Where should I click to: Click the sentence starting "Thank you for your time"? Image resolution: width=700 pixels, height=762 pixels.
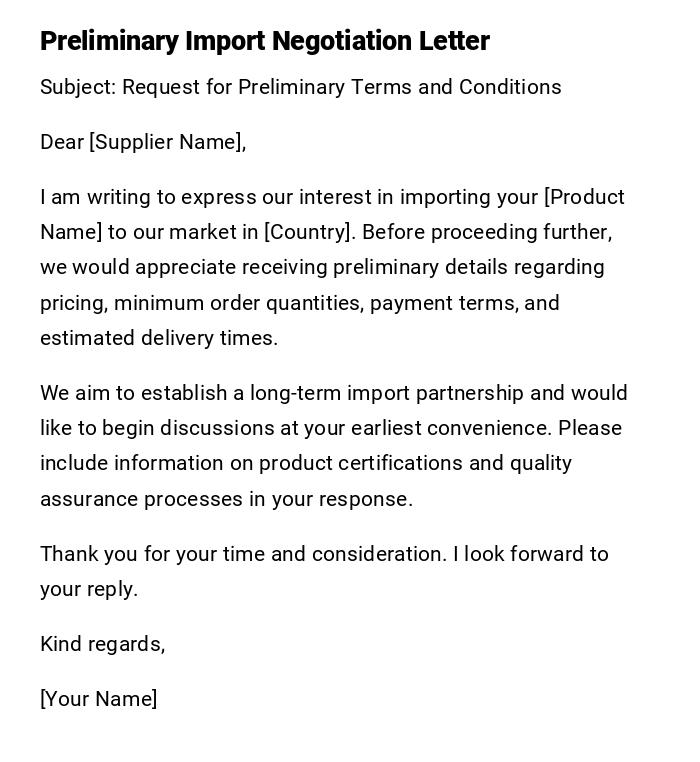[x=243, y=554]
